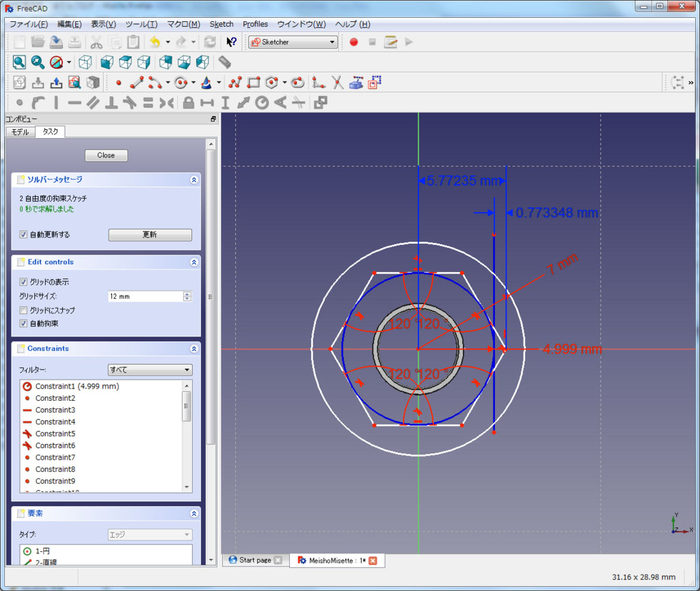Select the create point tool
The height and width of the screenshot is (591, 700).
(119, 83)
